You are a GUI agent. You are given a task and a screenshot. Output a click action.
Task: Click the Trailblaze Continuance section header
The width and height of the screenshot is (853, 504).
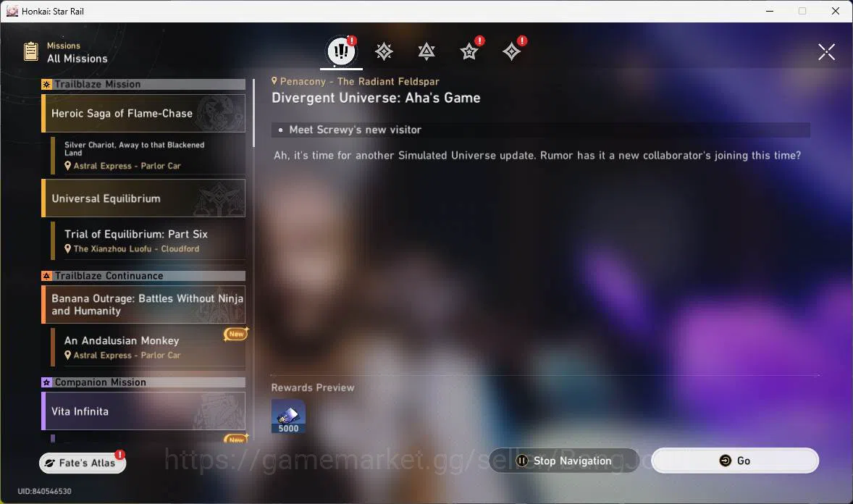tap(143, 276)
